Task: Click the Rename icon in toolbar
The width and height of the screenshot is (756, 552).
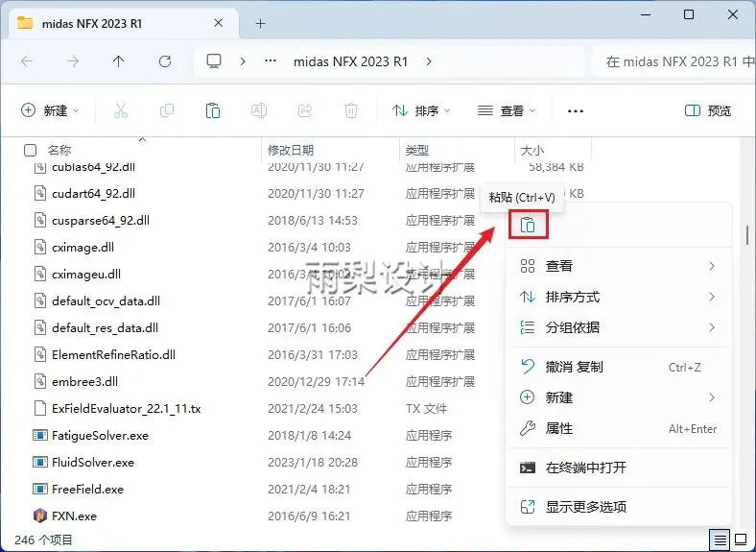Action: pos(259,111)
